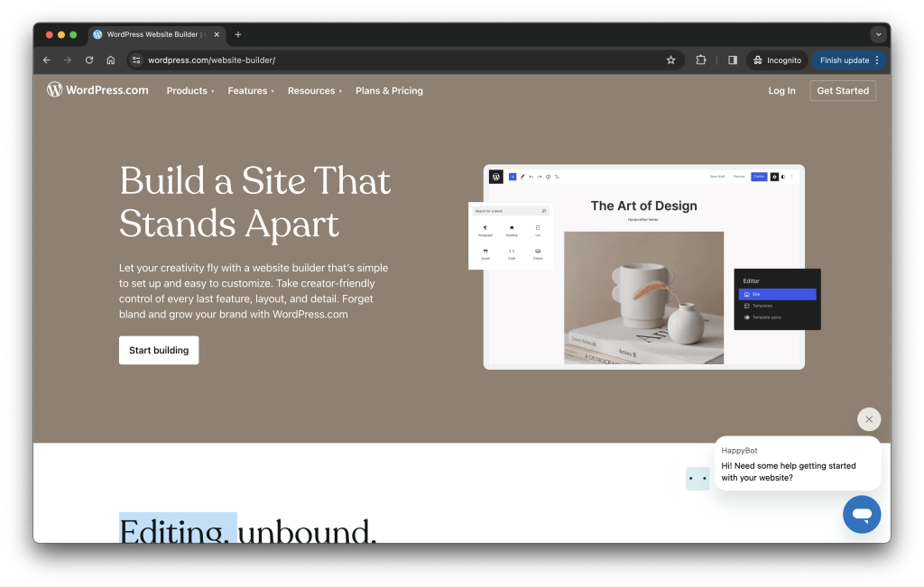Viewport: 924px width, 587px height.
Task: Click the "Build a Site That Stands Apart" heading
Action: (x=254, y=202)
